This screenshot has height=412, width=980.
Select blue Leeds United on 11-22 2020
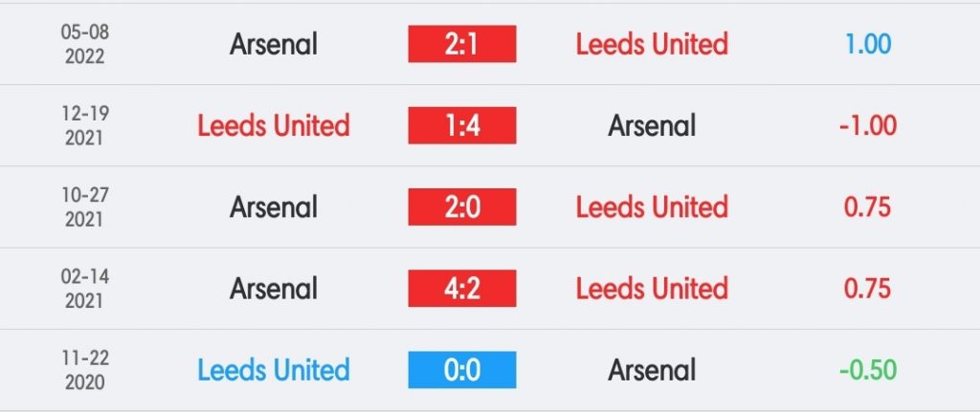click(274, 370)
